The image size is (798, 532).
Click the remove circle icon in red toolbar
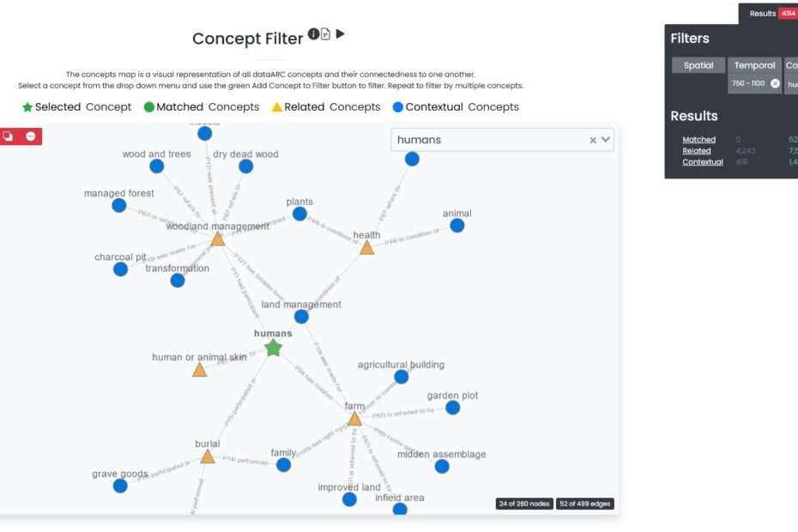point(30,136)
